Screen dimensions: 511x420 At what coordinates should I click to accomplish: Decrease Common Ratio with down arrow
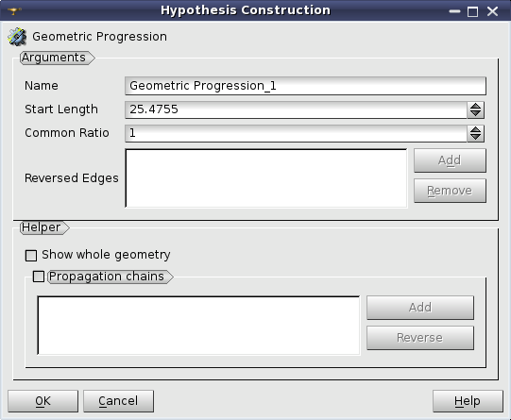click(x=475, y=138)
